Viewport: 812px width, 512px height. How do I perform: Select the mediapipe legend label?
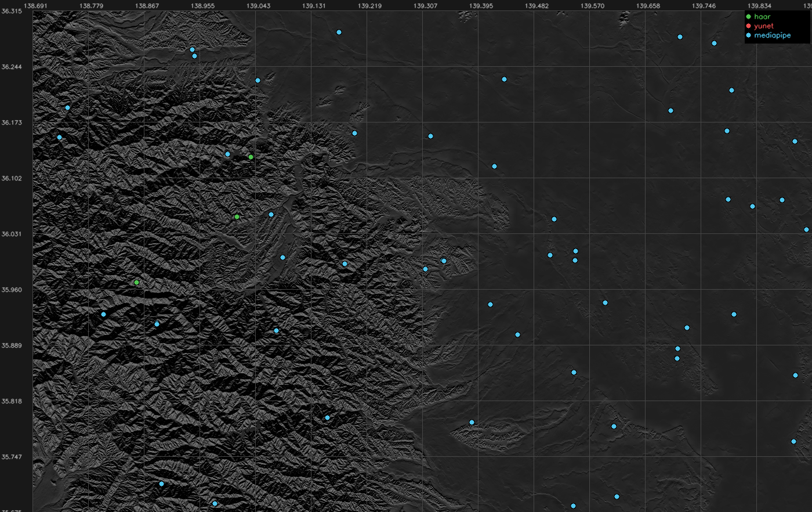[773, 35]
